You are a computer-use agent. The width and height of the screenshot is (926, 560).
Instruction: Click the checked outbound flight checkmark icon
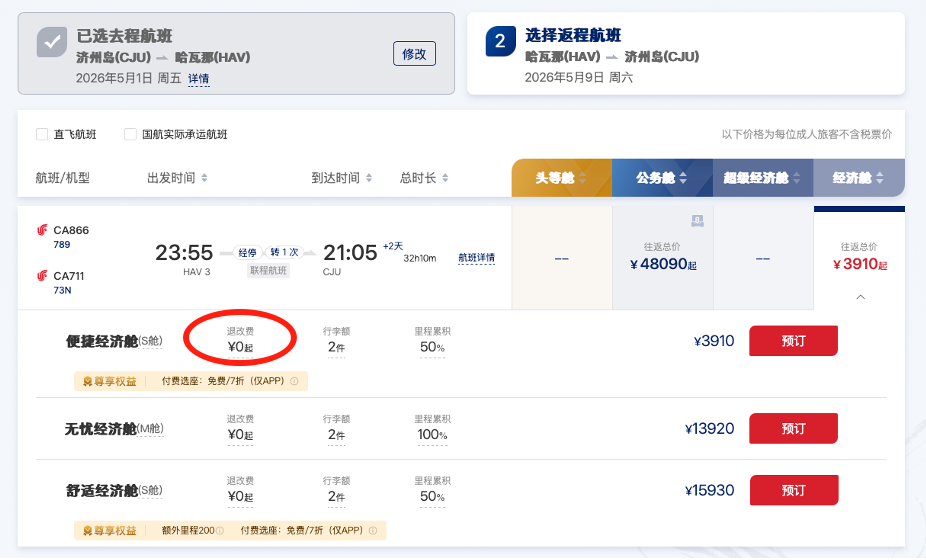point(52,43)
